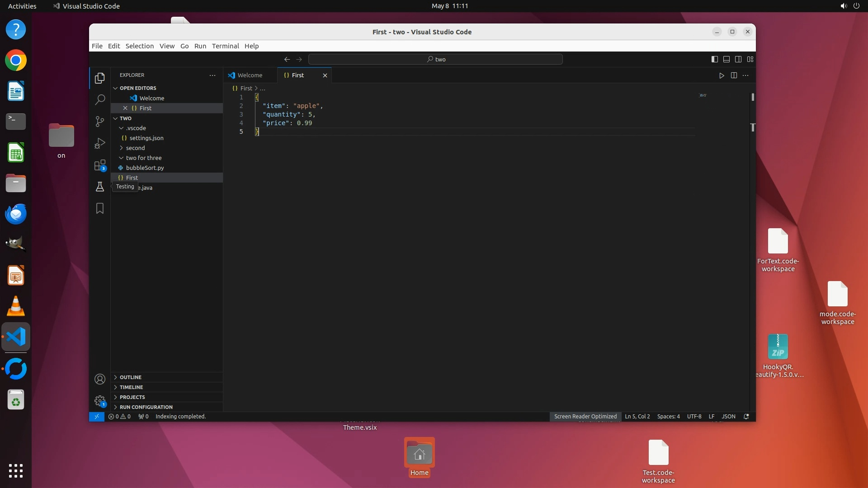
Task: Open the Accounts icon in activity bar
Action: click(100, 379)
